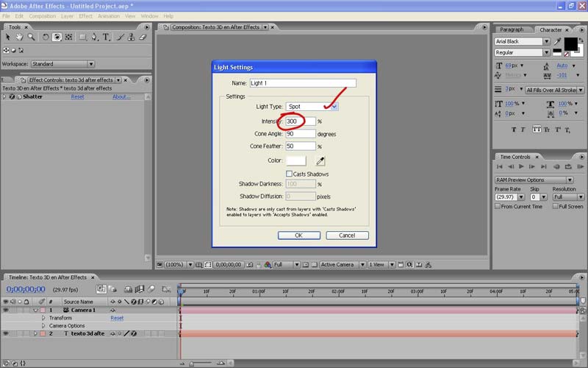Click Reset link for Shatter effect
Screen dimensions: 588x368
point(78,97)
